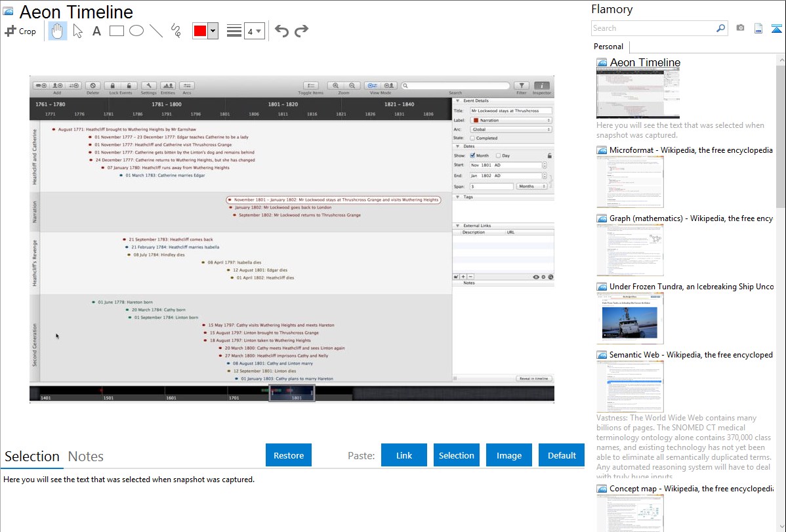Click the magnifier icon in Flamory search
The width and height of the screenshot is (786, 532).
coord(720,28)
